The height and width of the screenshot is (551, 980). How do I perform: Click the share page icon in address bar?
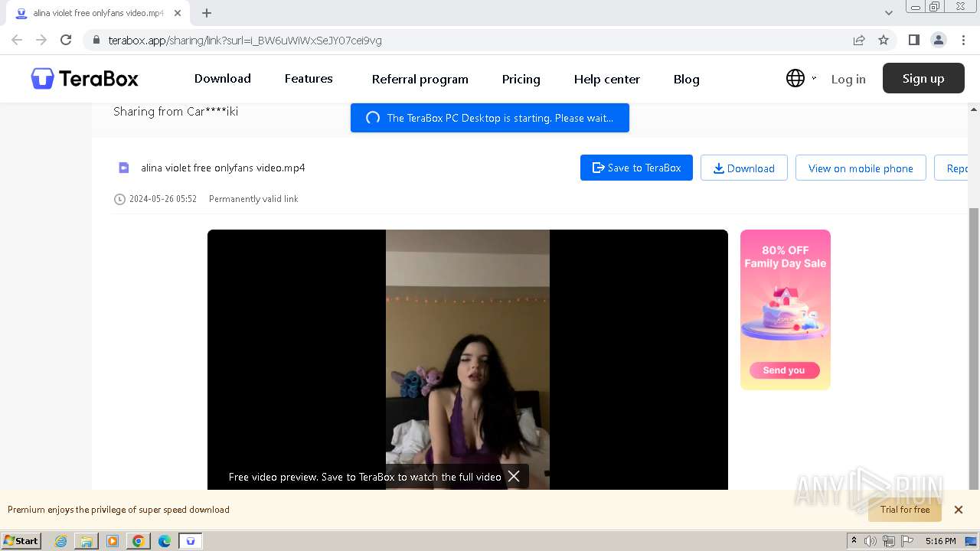[859, 40]
